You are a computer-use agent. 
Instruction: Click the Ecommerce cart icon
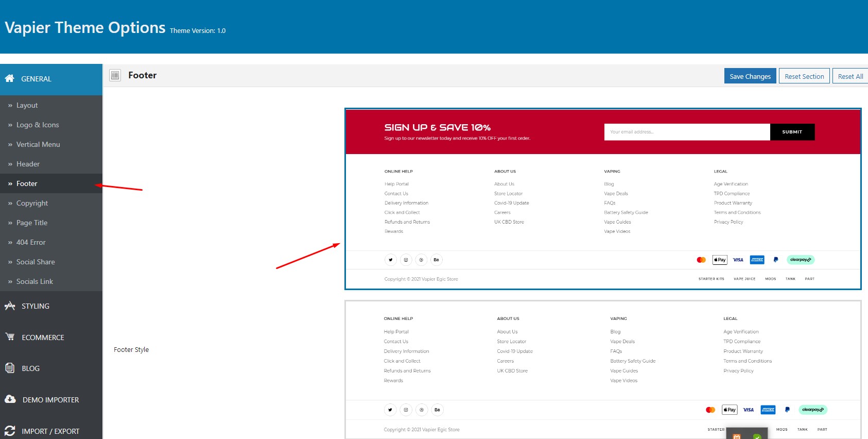point(10,336)
